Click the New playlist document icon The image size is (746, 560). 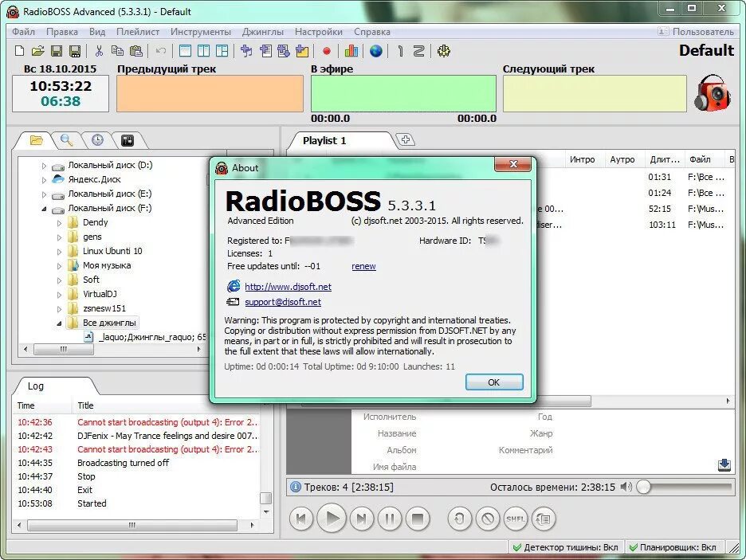click(x=19, y=51)
